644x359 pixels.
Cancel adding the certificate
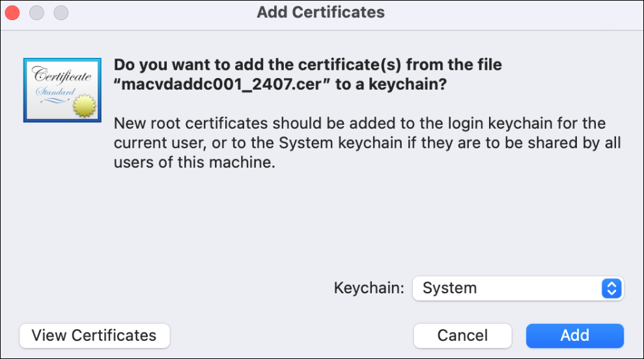tap(462, 336)
